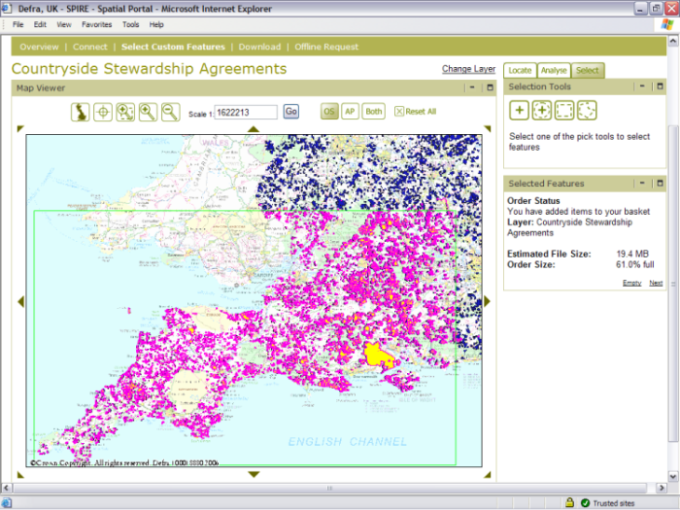This screenshot has height=510, width=680.
Task: Select the zoom out magnifier tool
Action: coord(170,112)
